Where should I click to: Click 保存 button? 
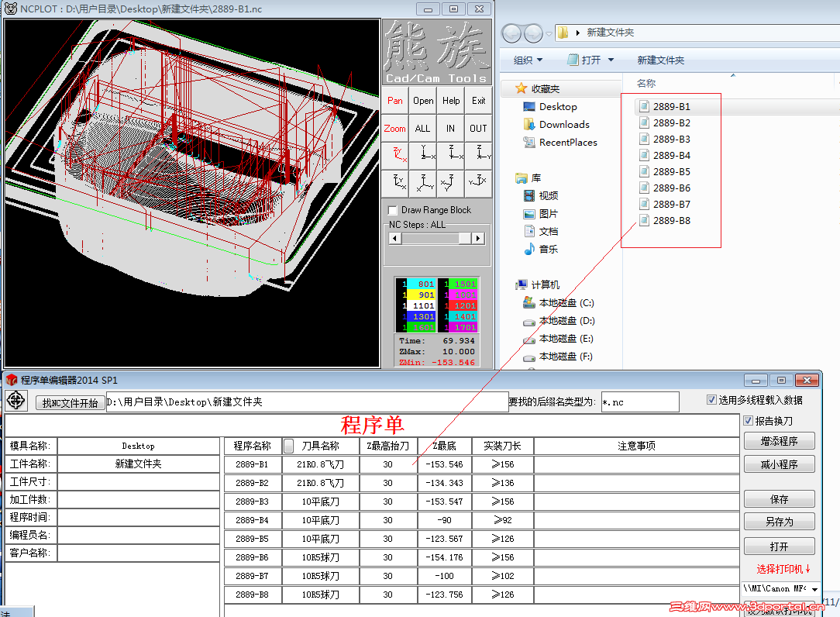pos(779,499)
